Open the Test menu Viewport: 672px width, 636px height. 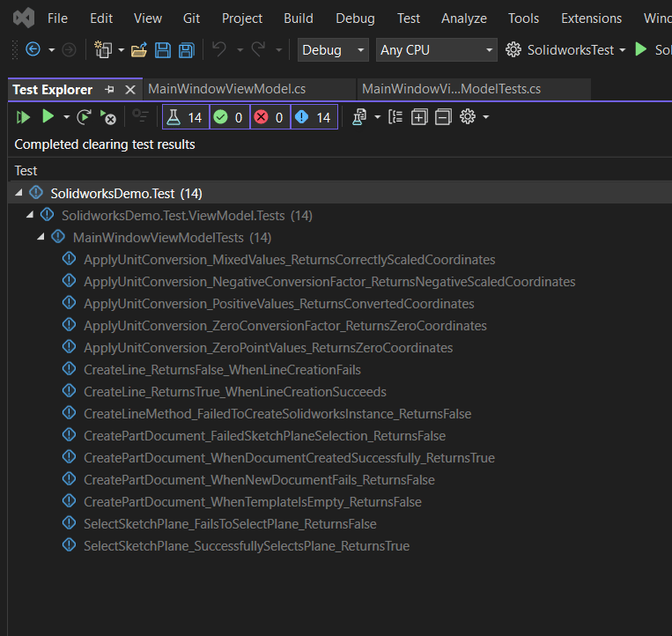[409, 18]
